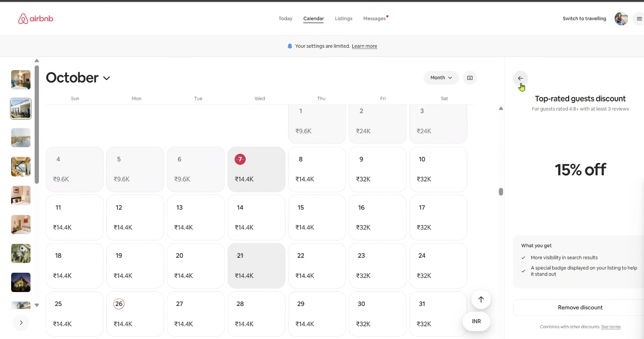644x339 pixels.
Task: Select October 31 date cell
Action: pyautogui.click(x=438, y=314)
